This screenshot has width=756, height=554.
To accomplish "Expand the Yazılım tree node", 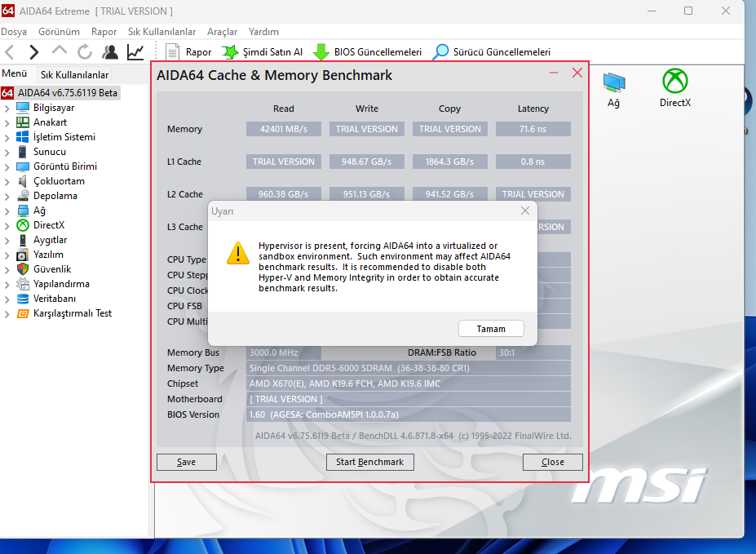I will (7, 255).
